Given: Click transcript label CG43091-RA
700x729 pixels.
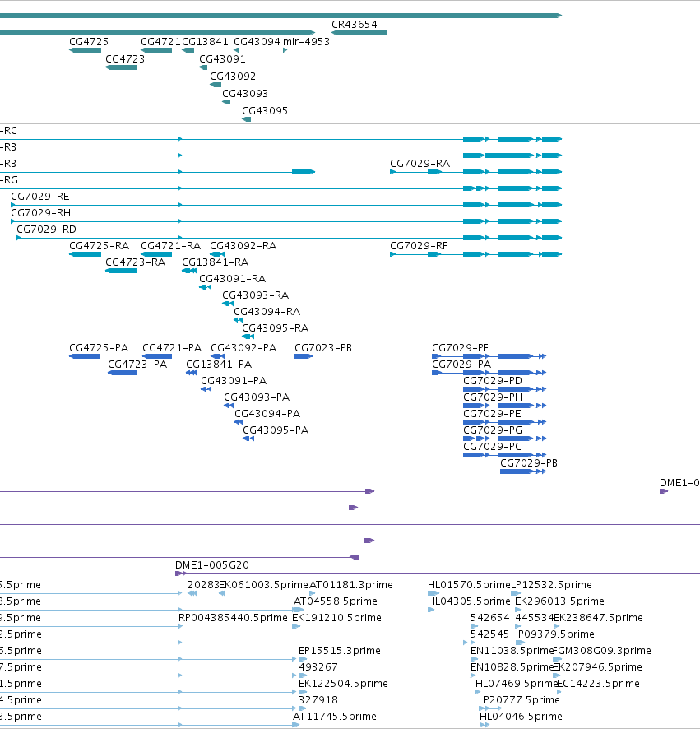Looking at the screenshot, I should pyautogui.click(x=233, y=278).
